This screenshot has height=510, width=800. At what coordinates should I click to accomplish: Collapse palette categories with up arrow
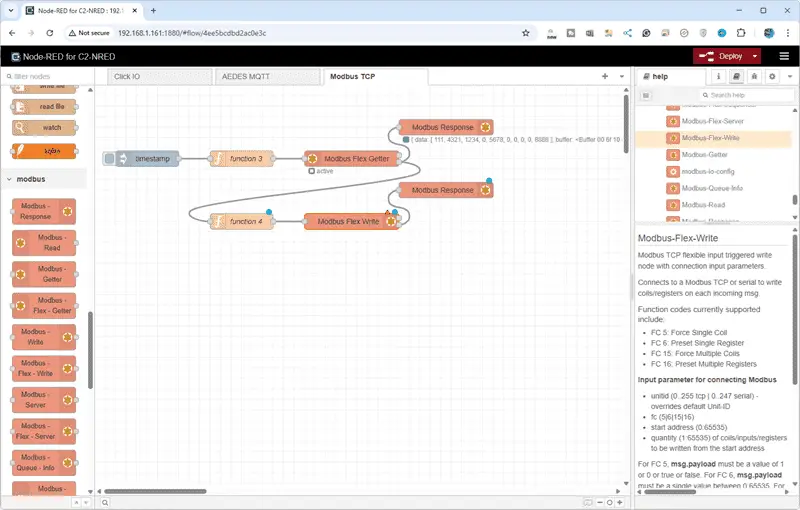click(x=76, y=503)
